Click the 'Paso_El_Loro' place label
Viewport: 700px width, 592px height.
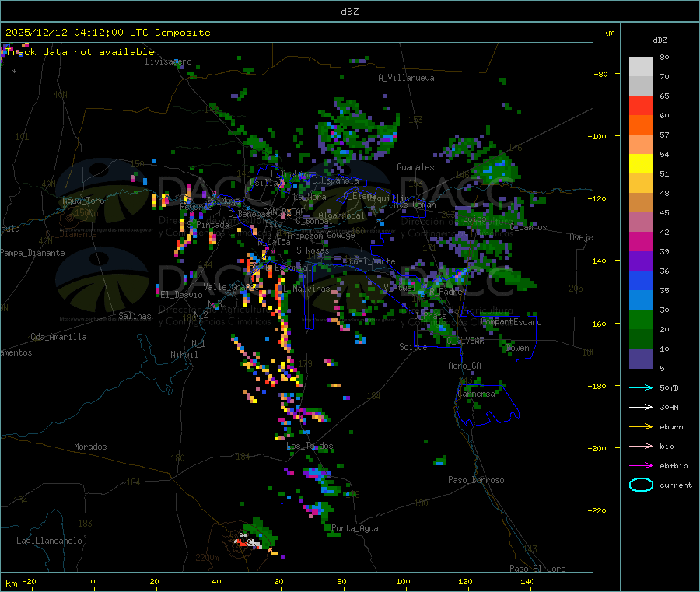pos(537,569)
